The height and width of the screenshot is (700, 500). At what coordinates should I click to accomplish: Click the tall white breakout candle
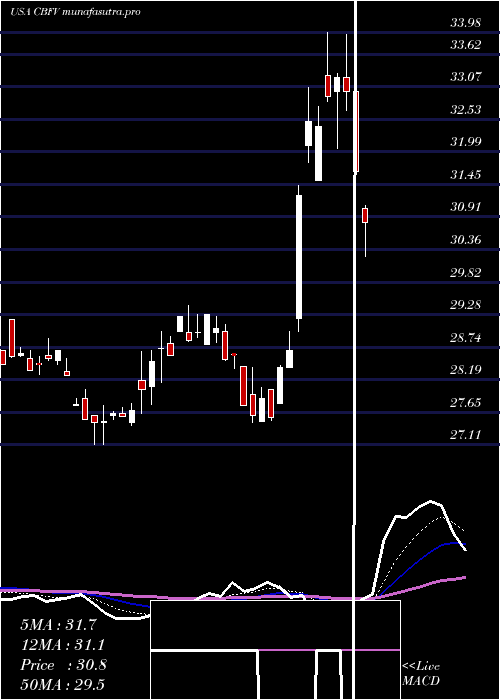pos(299,257)
